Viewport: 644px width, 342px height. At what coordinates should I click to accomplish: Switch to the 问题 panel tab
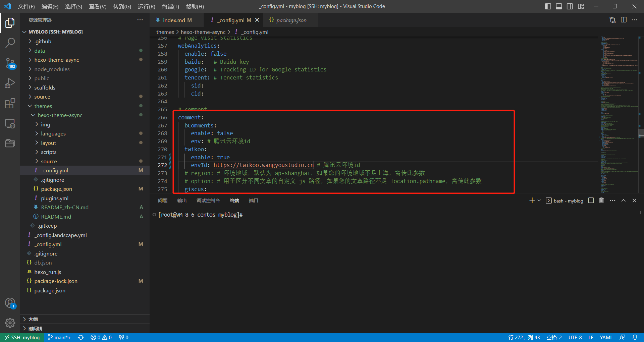click(163, 201)
